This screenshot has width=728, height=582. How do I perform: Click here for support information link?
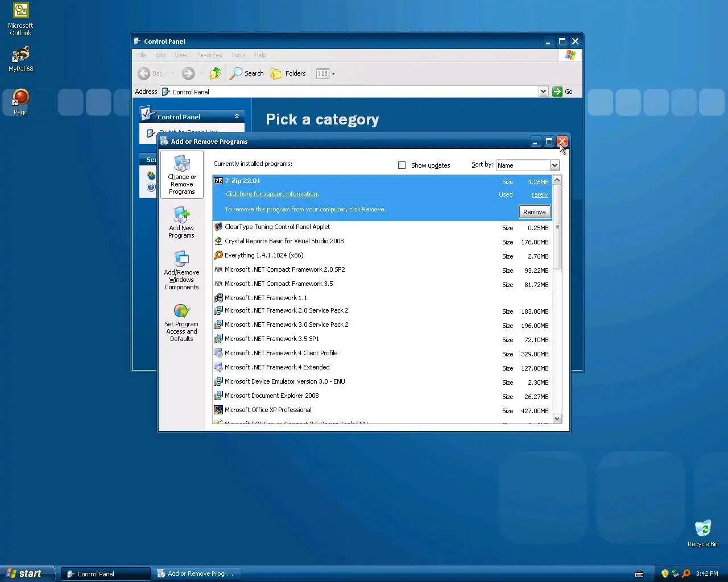coord(272,194)
